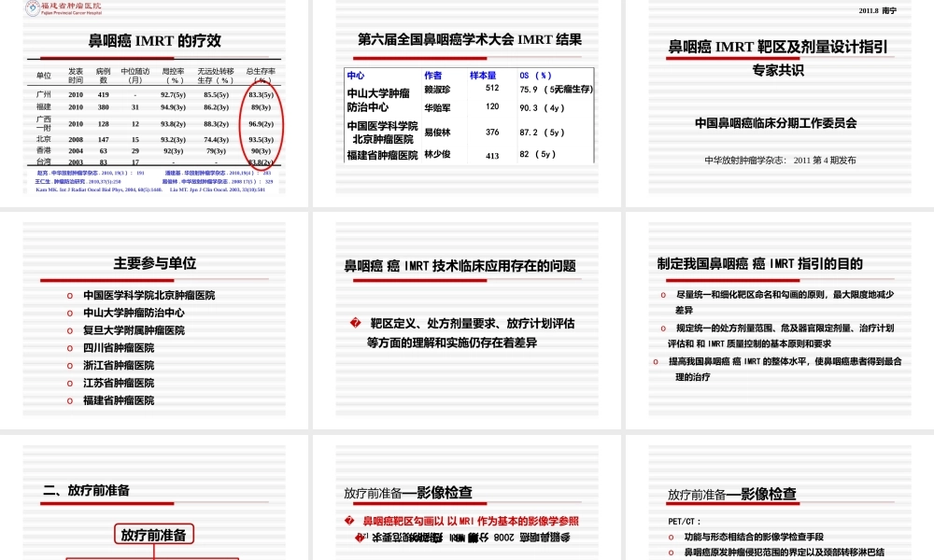Click the 福建省肿瘤医院 item in participant list

tap(119, 400)
